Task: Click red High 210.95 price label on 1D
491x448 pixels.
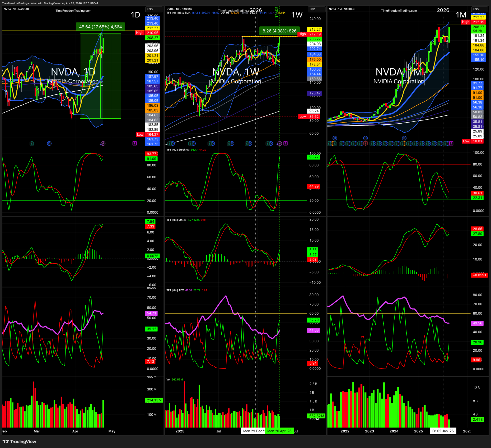Action: (x=147, y=33)
